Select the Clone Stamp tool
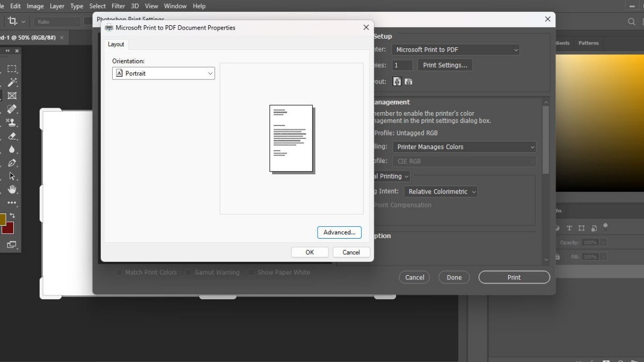644x362 pixels. (x=12, y=122)
